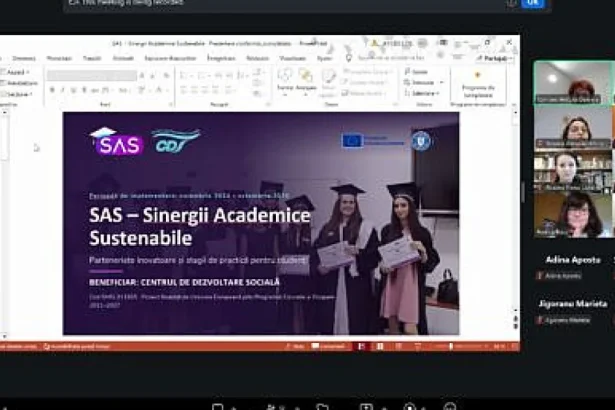
Task: Open the Proiectare ribbon tab
Action: coord(59,58)
